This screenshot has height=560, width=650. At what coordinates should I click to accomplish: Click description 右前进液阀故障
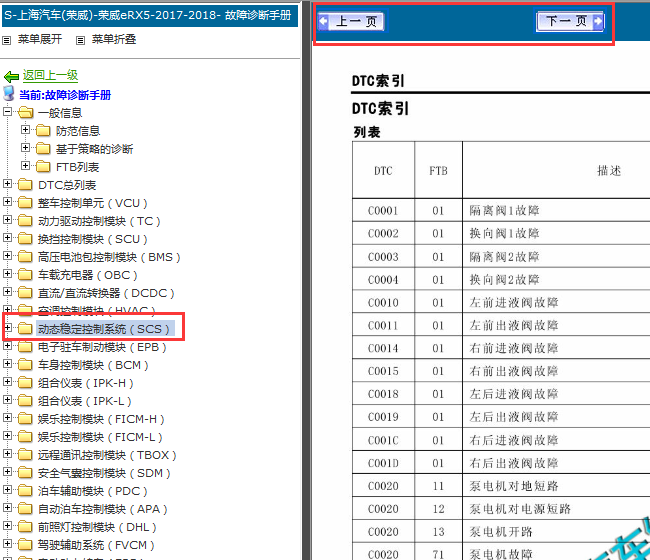(x=514, y=348)
